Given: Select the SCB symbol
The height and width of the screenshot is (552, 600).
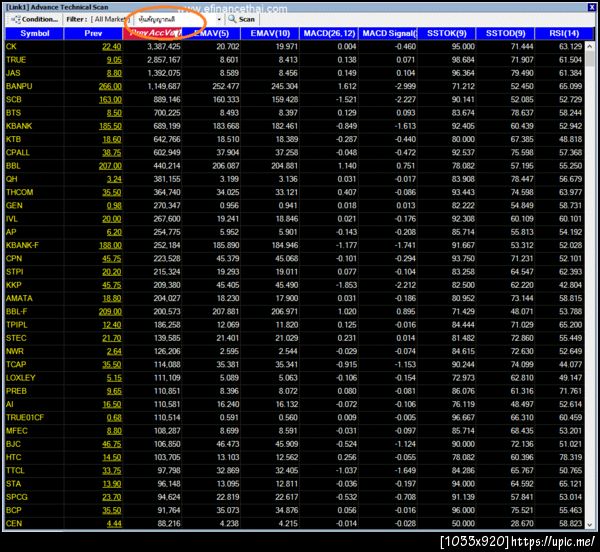Looking at the screenshot, I should (x=13, y=100).
